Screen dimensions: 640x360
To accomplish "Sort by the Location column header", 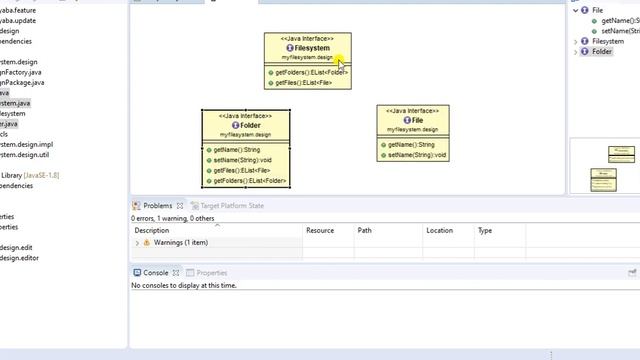I will point(440,230).
